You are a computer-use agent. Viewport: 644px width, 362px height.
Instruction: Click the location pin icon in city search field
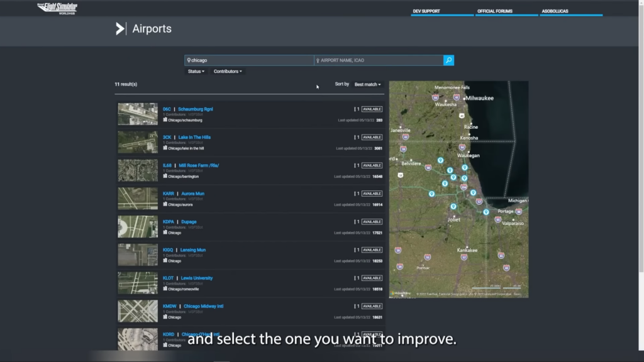189,60
